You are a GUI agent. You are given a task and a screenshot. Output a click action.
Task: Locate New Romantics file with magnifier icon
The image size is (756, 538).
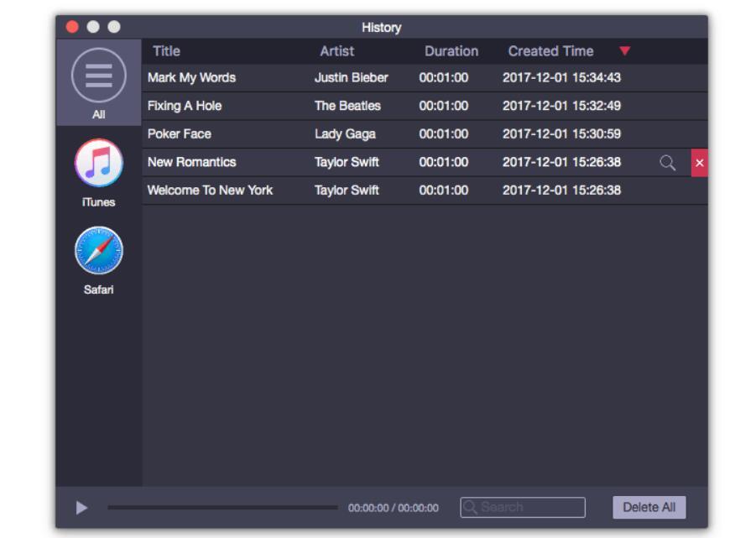pos(667,163)
